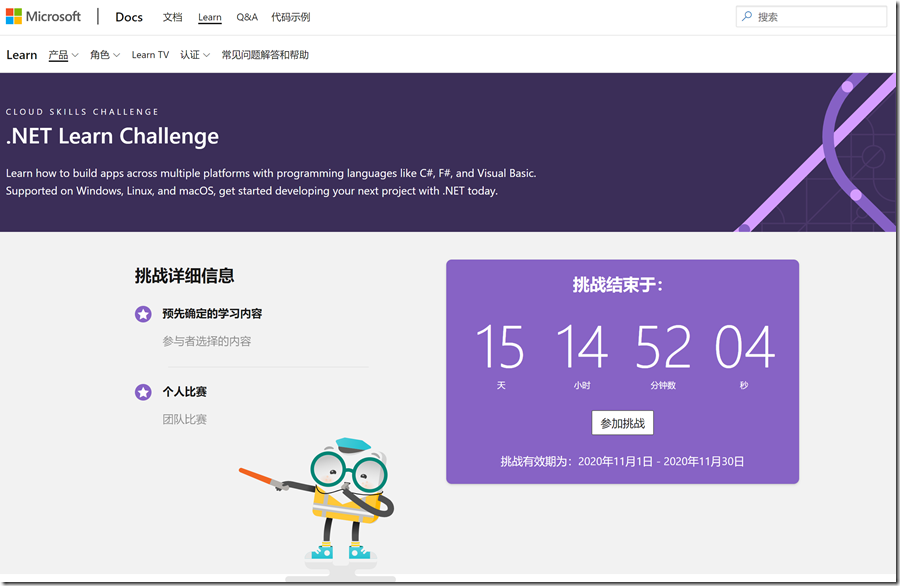Click the minutes counter showing 52
Viewport: 900px width, 586px height.
(x=663, y=346)
